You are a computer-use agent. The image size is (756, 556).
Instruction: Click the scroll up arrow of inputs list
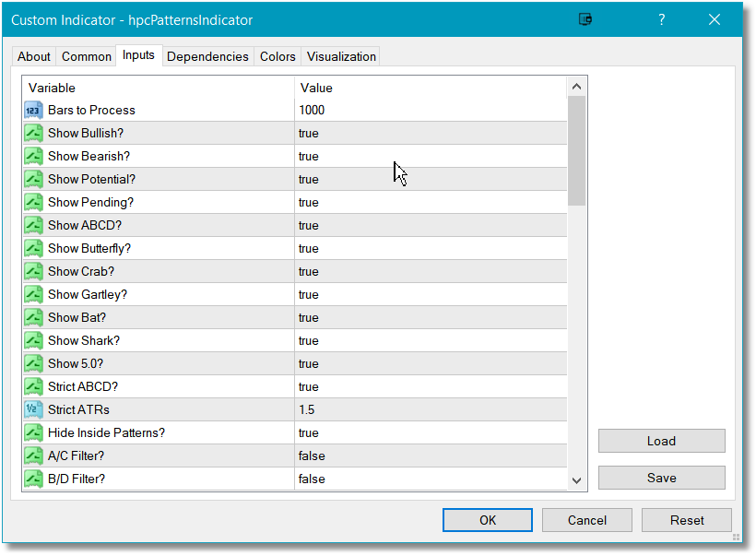coord(576,87)
